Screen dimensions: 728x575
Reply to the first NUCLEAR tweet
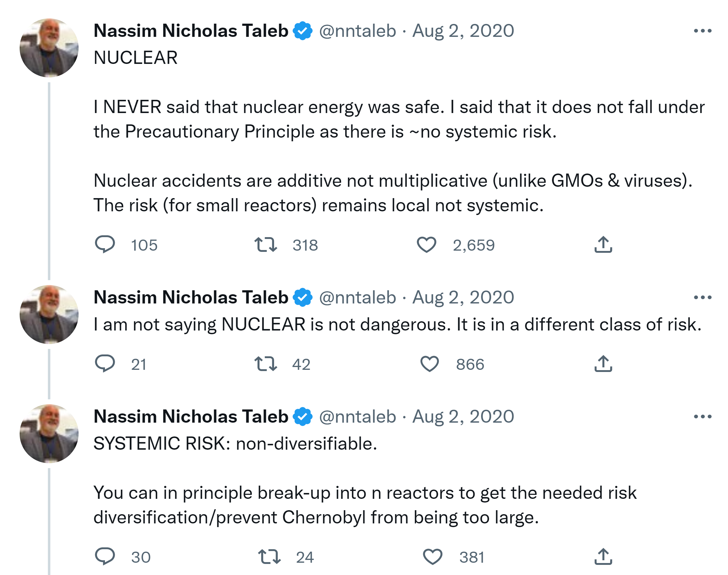tap(105, 244)
